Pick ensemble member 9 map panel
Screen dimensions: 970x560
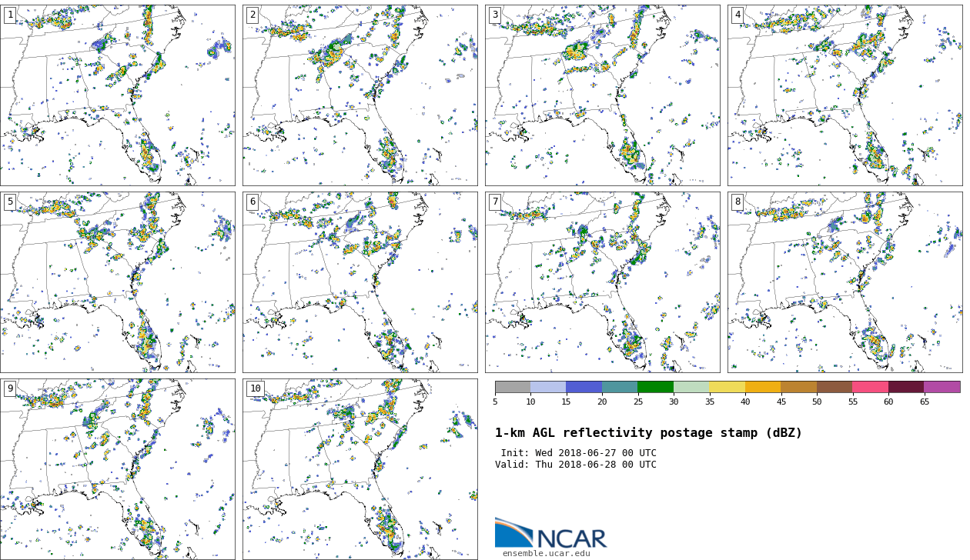pyautogui.click(x=118, y=469)
